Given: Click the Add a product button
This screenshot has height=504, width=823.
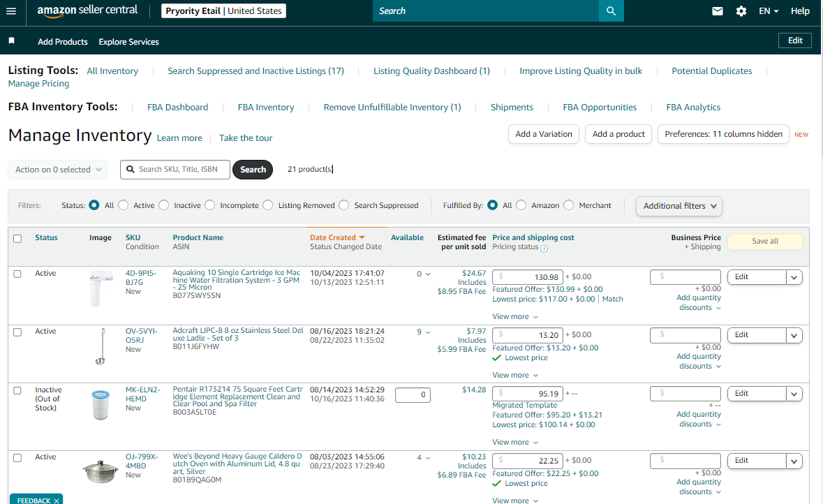Looking at the screenshot, I should pos(618,134).
